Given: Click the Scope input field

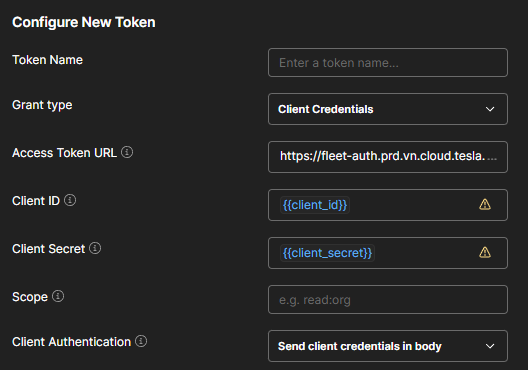Looking at the screenshot, I should pyautogui.click(x=388, y=300).
